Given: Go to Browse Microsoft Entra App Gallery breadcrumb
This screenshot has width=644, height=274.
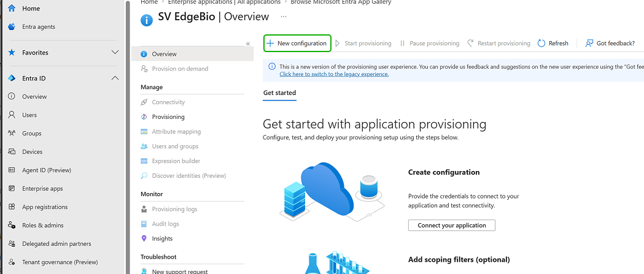Looking at the screenshot, I should [x=341, y=2].
